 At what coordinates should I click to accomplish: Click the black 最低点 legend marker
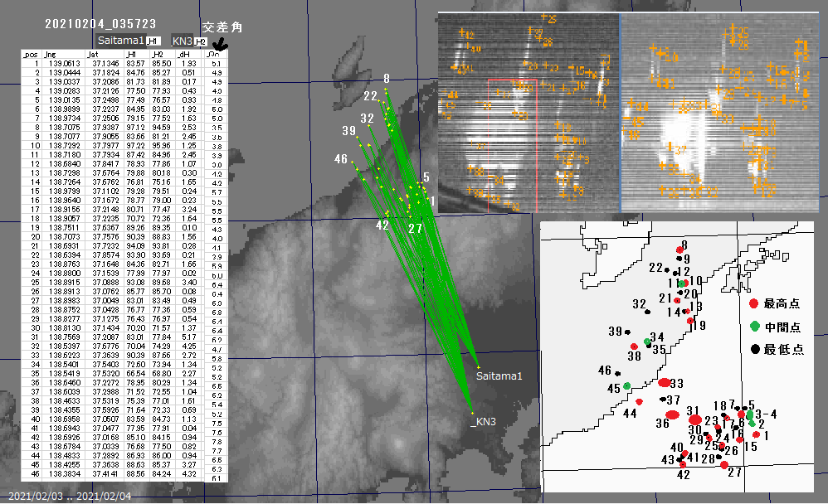click(x=753, y=349)
